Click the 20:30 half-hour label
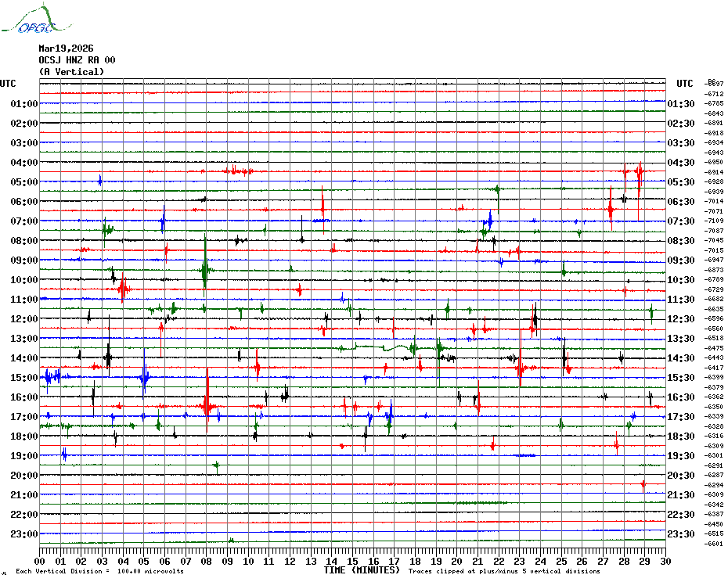 (x=681, y=476)
